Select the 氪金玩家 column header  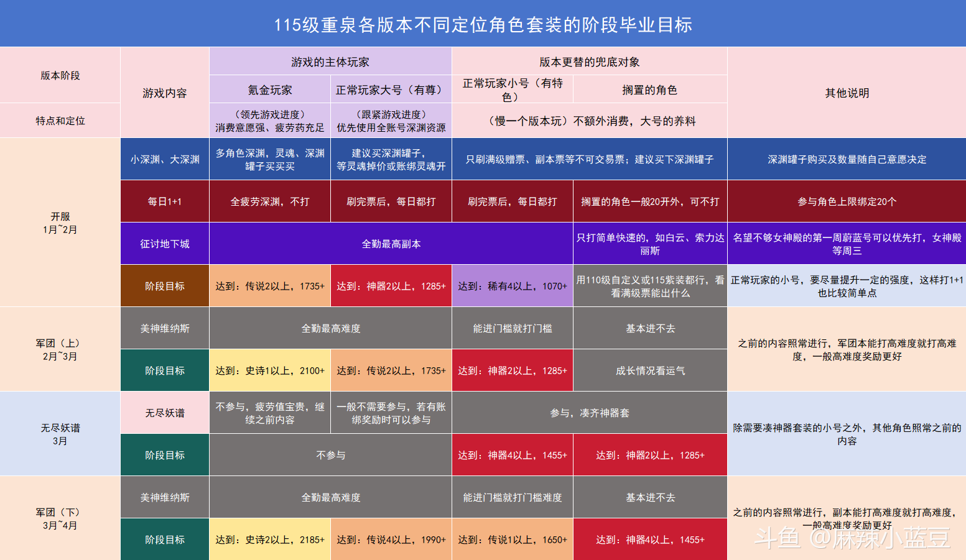[x=269, y=90]
